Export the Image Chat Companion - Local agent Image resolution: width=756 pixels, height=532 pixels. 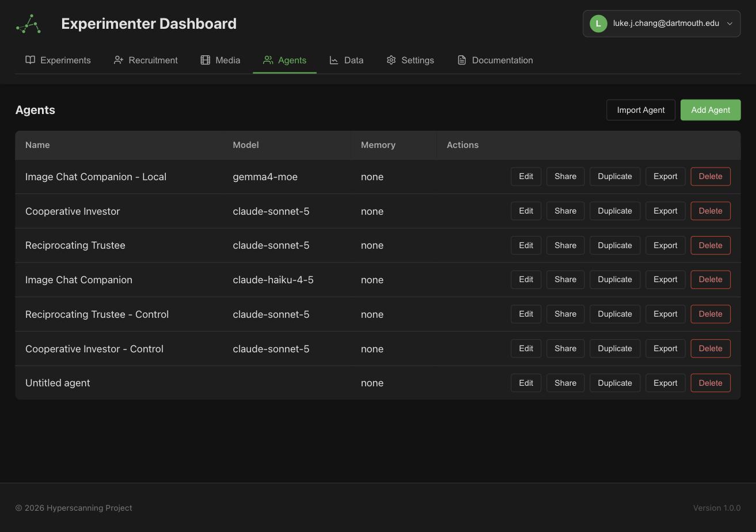click(665, 177)
